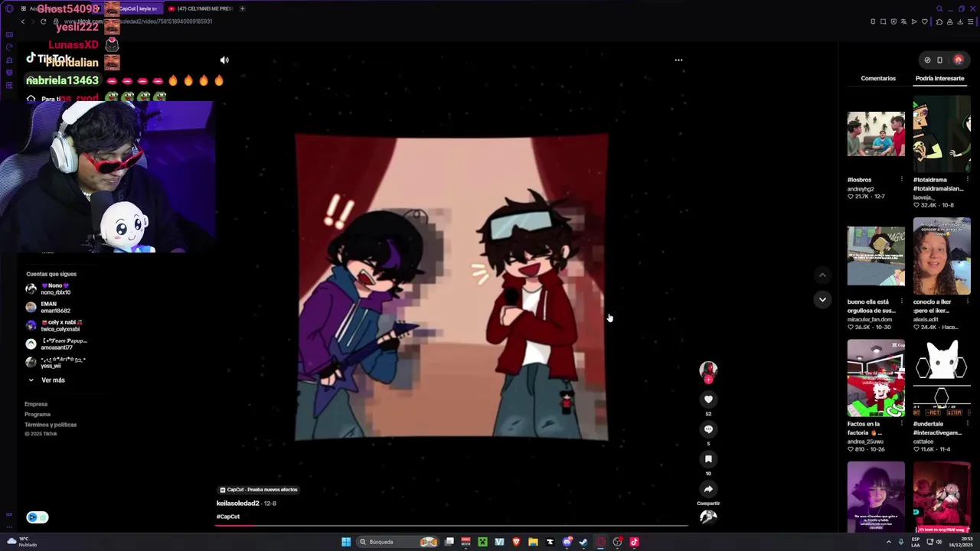Open the 'bueno ella está orgullosa' video thumbnail
The width and height of the screenshot is (980, 551).
(876, 256)
